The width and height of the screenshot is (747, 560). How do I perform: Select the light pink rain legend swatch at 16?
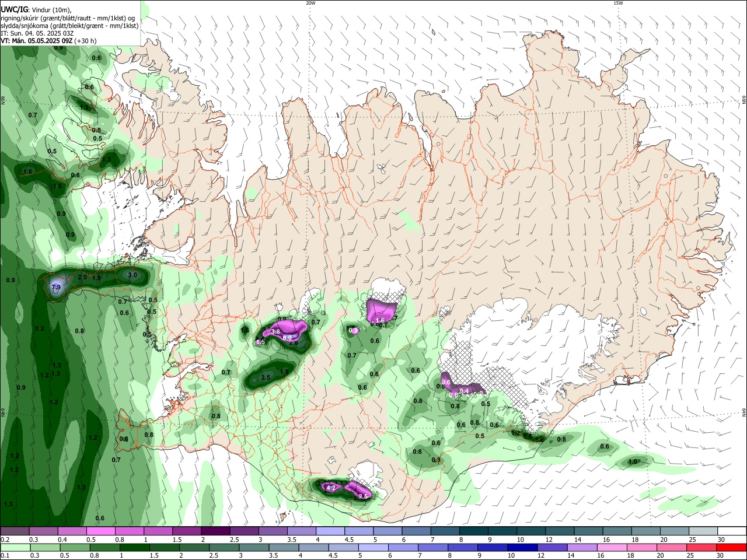click(x=612, y=547)
